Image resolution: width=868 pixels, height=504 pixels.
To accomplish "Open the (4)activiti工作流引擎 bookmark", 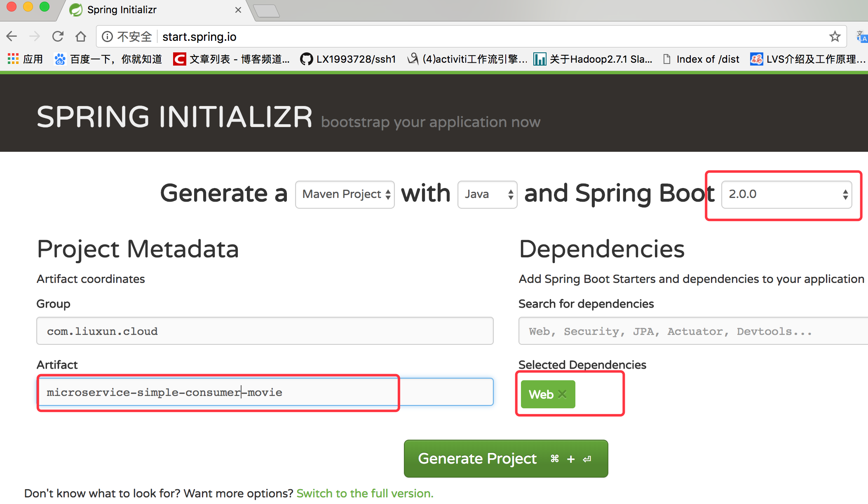I will click(x=467, y=59).
